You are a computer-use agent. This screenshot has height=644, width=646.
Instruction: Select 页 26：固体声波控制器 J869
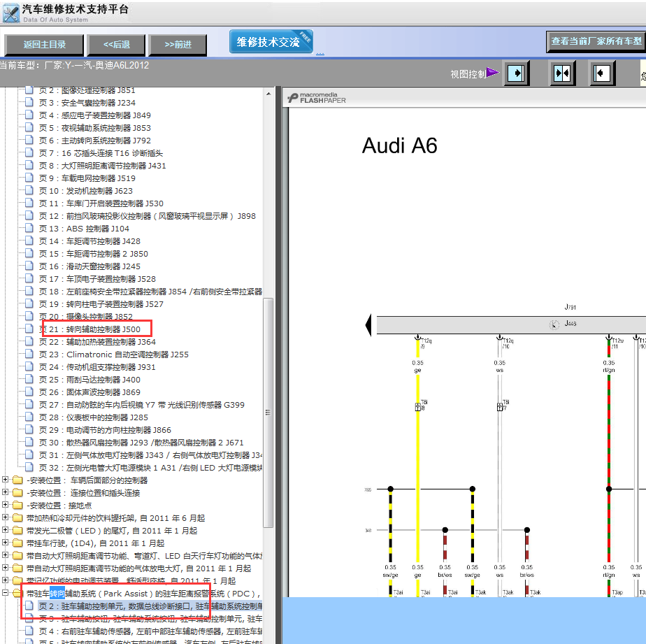click(x=89, y=392)
